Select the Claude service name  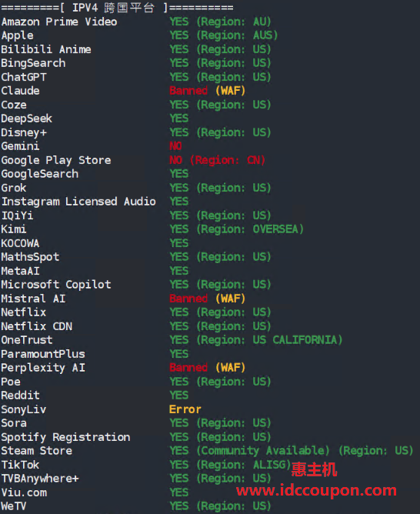(x=20, y=91)
